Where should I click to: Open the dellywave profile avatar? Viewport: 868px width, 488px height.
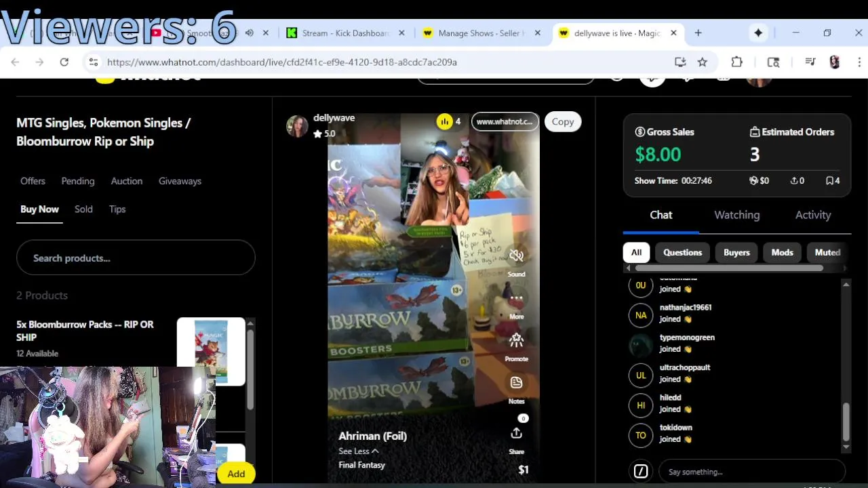point(296,126)
